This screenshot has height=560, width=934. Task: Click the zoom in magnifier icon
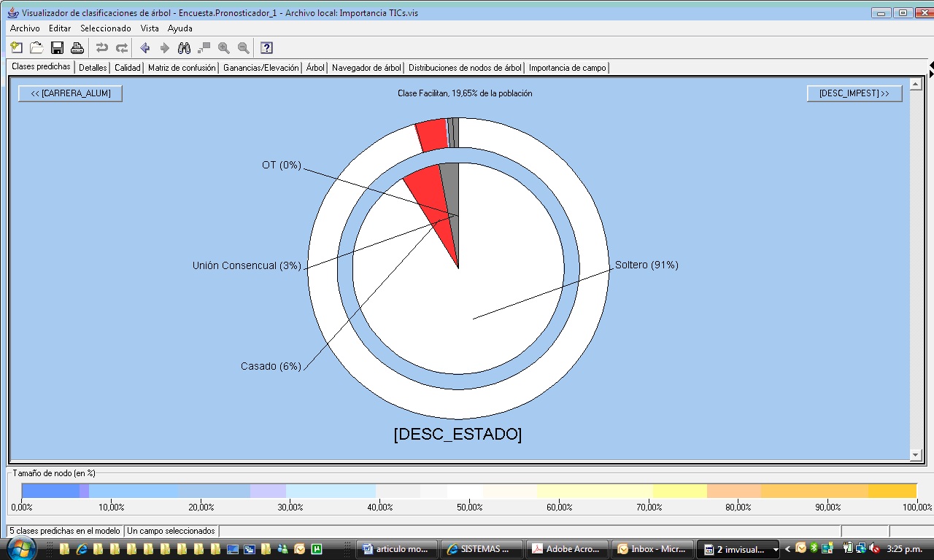tap(224, 48)
